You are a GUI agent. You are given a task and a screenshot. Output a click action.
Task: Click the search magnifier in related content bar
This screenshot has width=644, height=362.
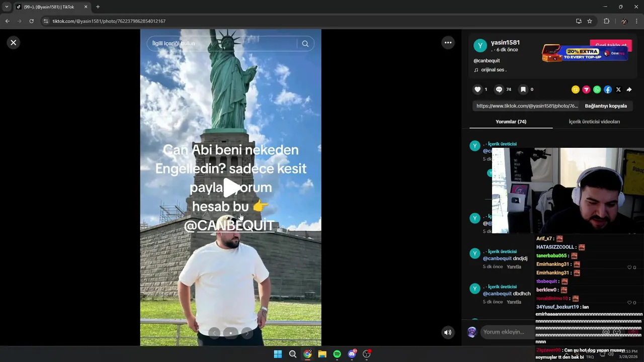coord(305,44)
